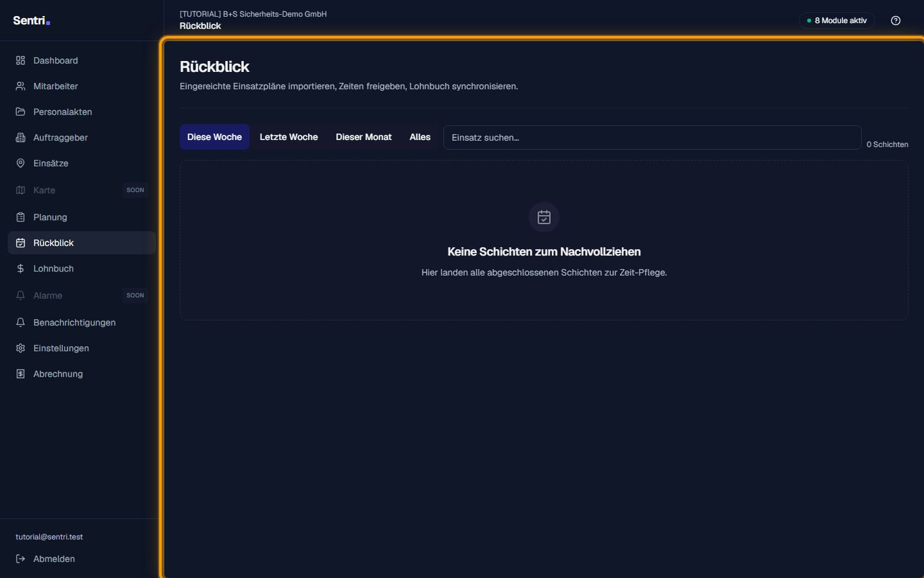The image size is (924, 578).
Task: Click the Karte map icon
Action: (x=21, y=190)
